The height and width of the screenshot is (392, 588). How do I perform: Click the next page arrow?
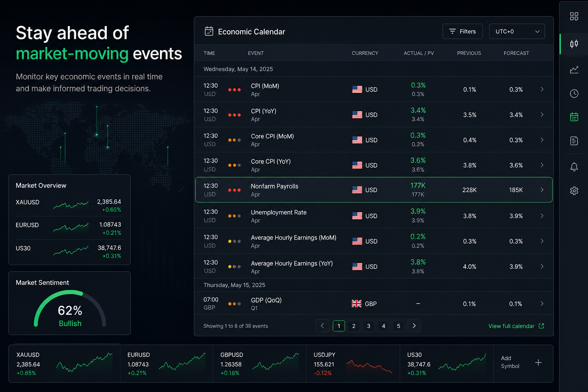coord(414,326)
